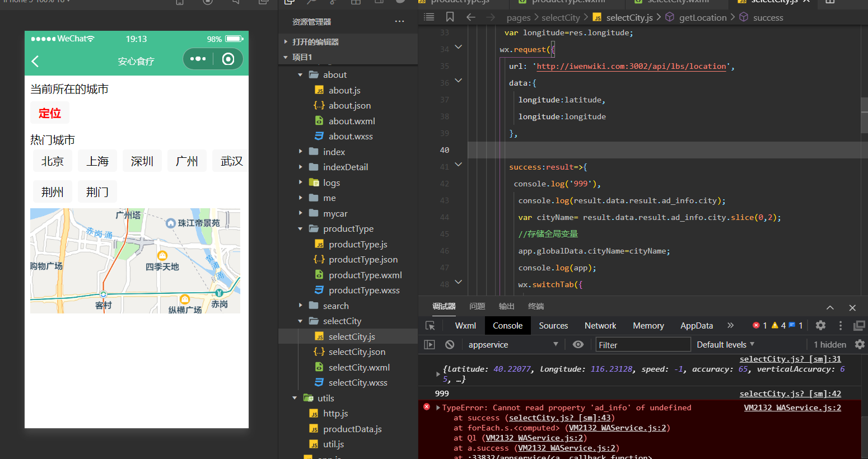
Task: Expand the mycar folder
Action: tap(301, 213)
